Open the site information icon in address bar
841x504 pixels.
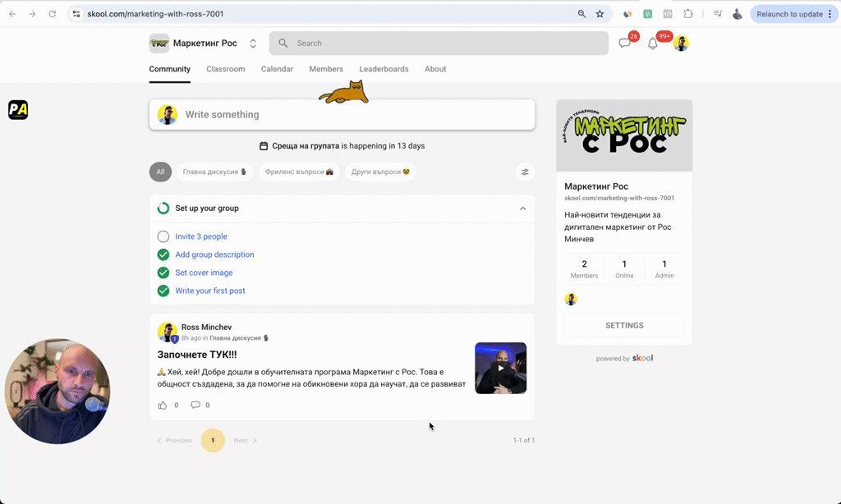(76, 14)
